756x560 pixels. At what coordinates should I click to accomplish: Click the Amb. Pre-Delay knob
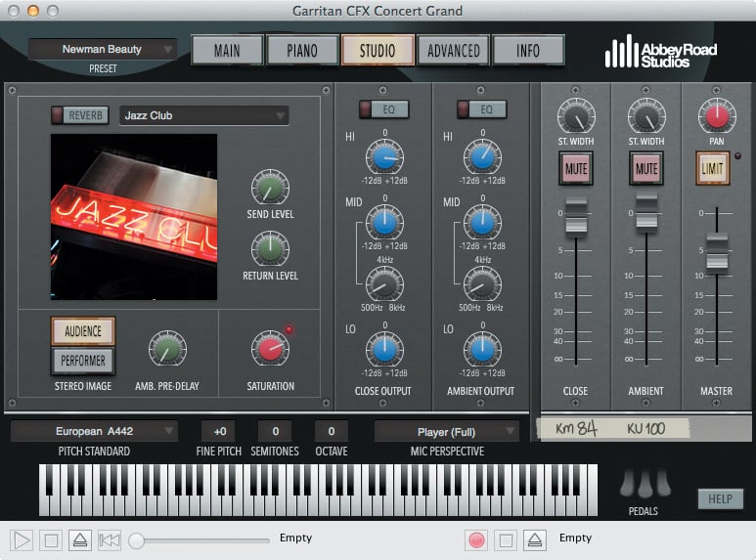(167, 349)
